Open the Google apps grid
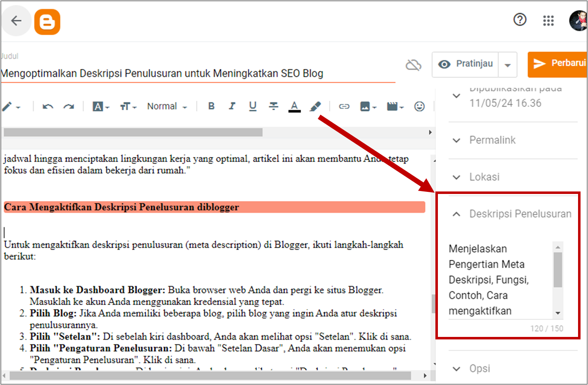The width and height of the screenshot is (588, 385). point(548,20)
